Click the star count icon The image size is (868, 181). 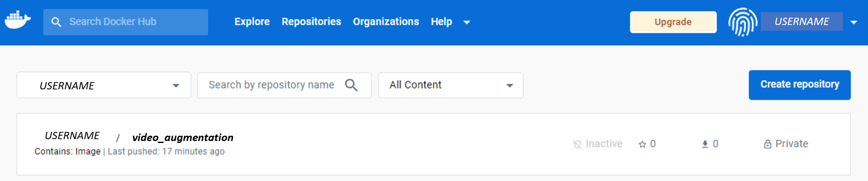tap(642, 144)
